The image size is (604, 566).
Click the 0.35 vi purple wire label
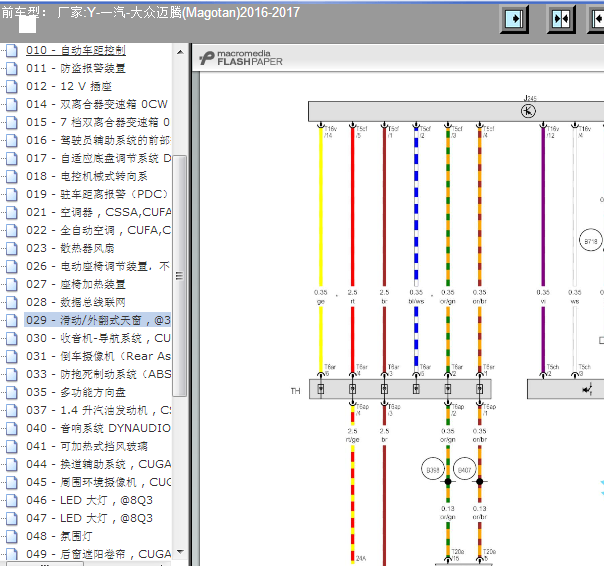click(x=543, y=297)
